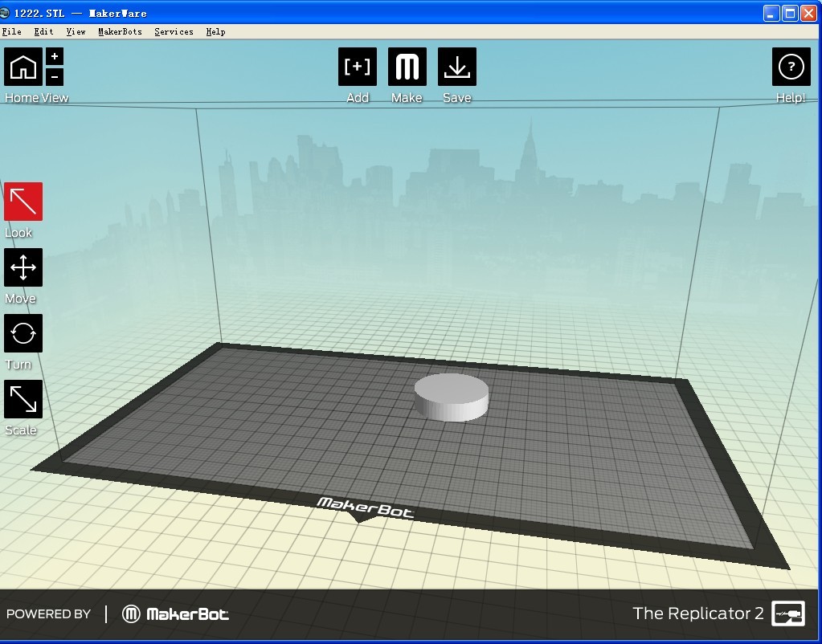Open the Help menu
The height and width of the screenshot is (644, 822).
point(215,32)
